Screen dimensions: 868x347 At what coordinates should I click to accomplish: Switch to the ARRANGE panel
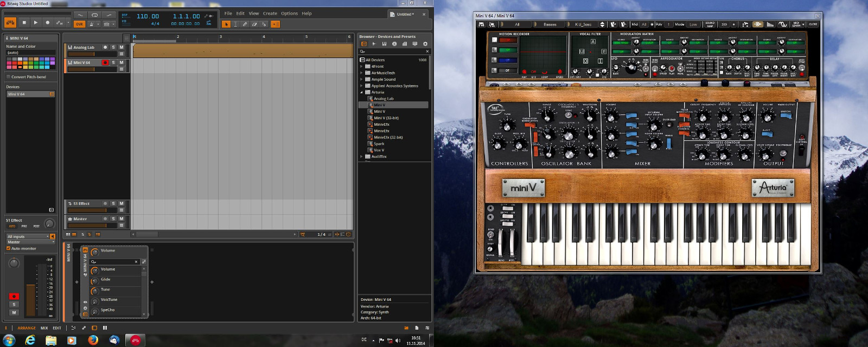coord(27,328)
